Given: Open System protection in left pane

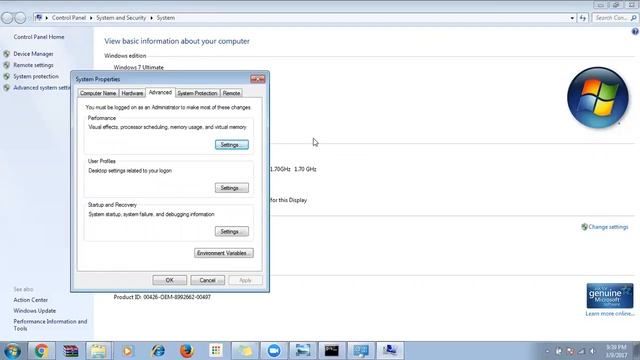Looking at the screenshot, I should pos(36,76).
